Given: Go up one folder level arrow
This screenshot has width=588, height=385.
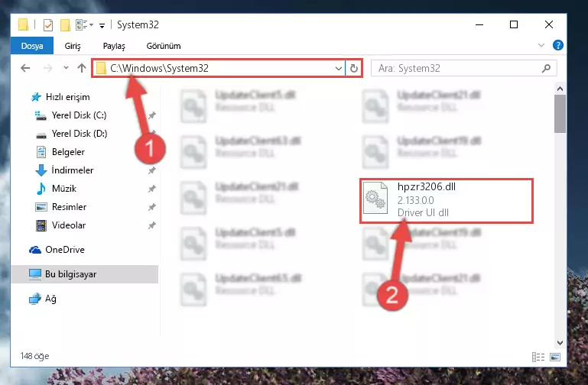Looking at the screenshot, I should point(81,68).
